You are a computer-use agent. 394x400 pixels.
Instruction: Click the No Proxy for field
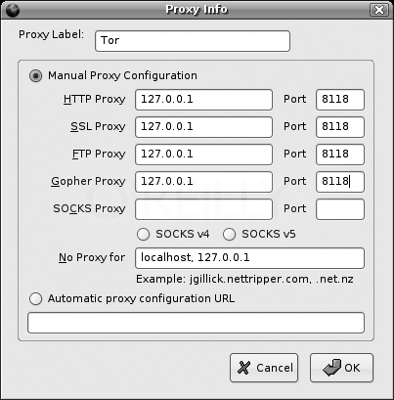click(x=250, y=258)
